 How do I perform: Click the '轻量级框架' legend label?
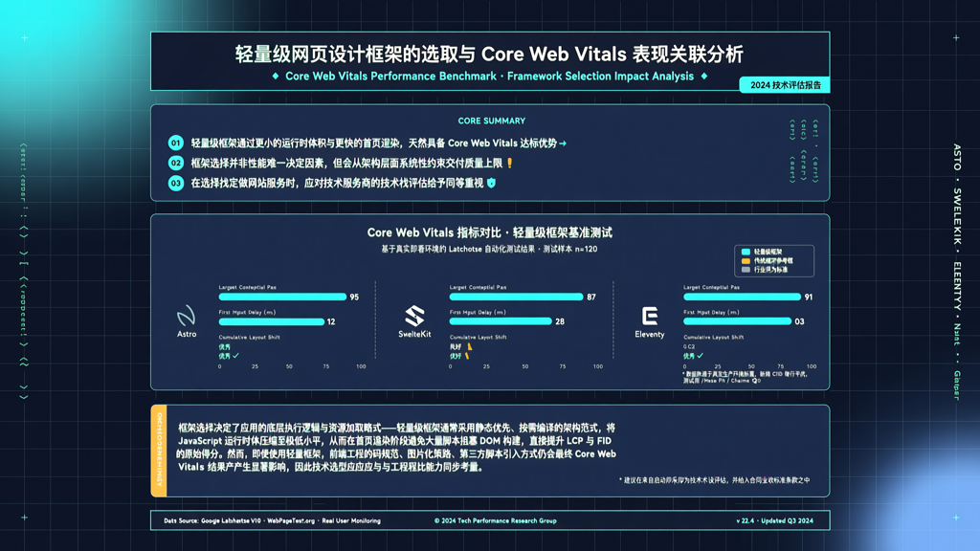768,252
